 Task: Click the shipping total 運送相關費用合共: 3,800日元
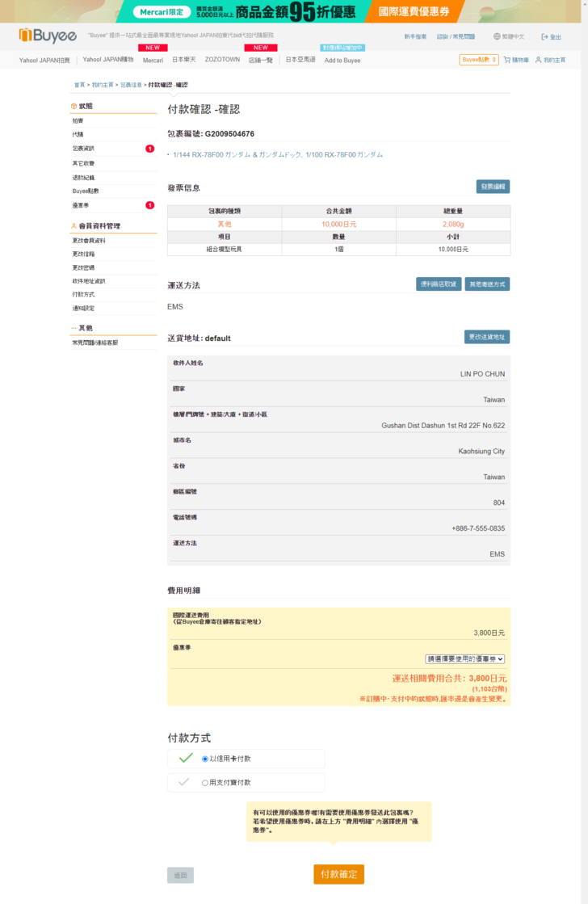(x=450, y=679)
